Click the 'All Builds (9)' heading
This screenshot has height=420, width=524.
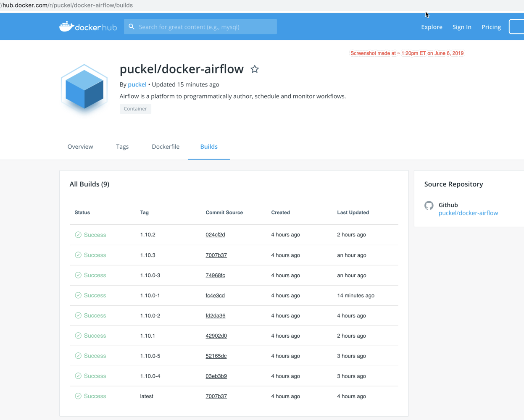[90, 184]
